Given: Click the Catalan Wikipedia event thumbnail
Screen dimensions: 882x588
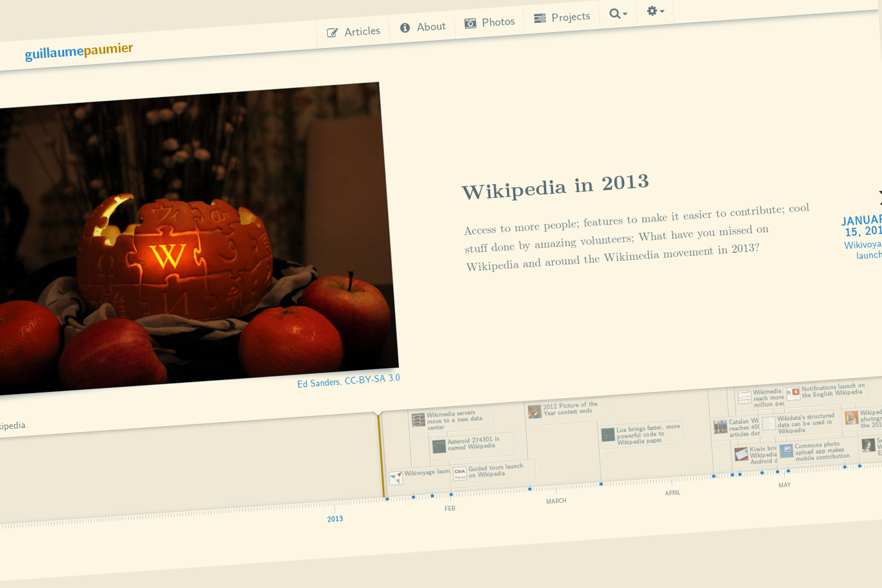Looking at the screenshot, I should (x=720, y=426).
